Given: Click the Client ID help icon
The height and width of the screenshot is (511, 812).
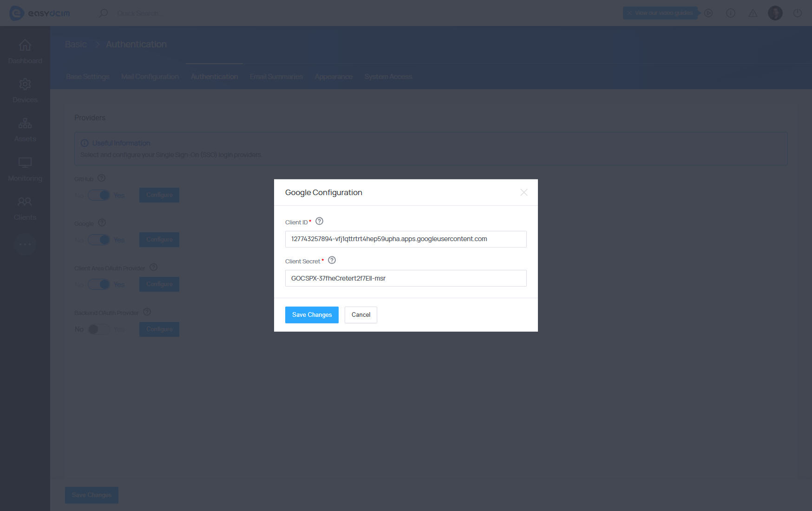Looking at the screenshot, I should tap(319, 221).
